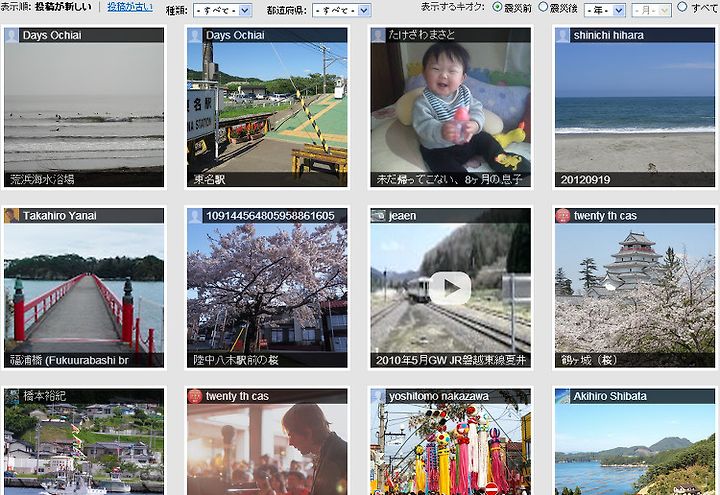Open the 種類 dropdown
The width and height of the screenshot is (720, 495).
pyautogui.click(x=222, y=10)
